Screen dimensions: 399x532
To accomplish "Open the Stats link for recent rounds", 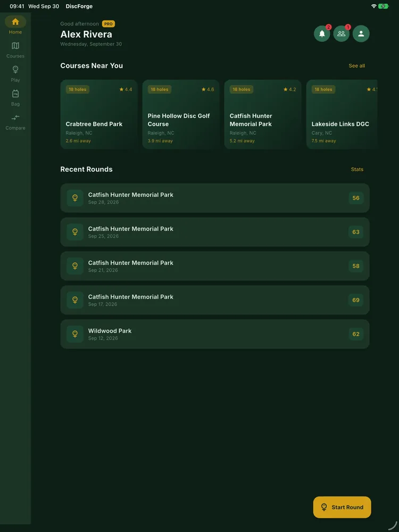I will pyautogui.click(x=357, y=169).
